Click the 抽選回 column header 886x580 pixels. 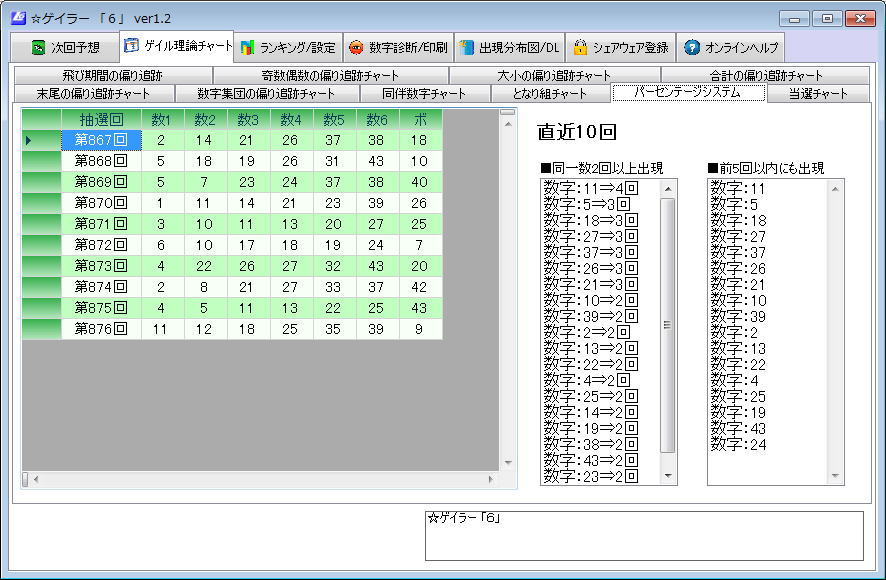(x=100, y=119)
